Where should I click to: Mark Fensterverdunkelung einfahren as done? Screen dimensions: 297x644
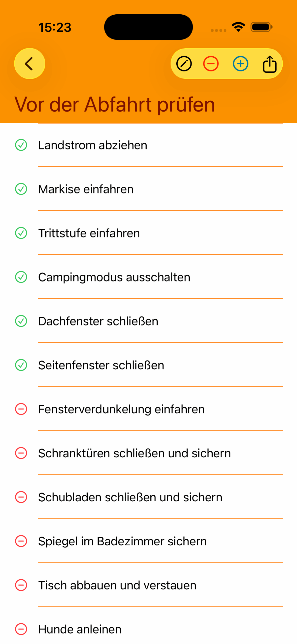click(x=21, y=409)
